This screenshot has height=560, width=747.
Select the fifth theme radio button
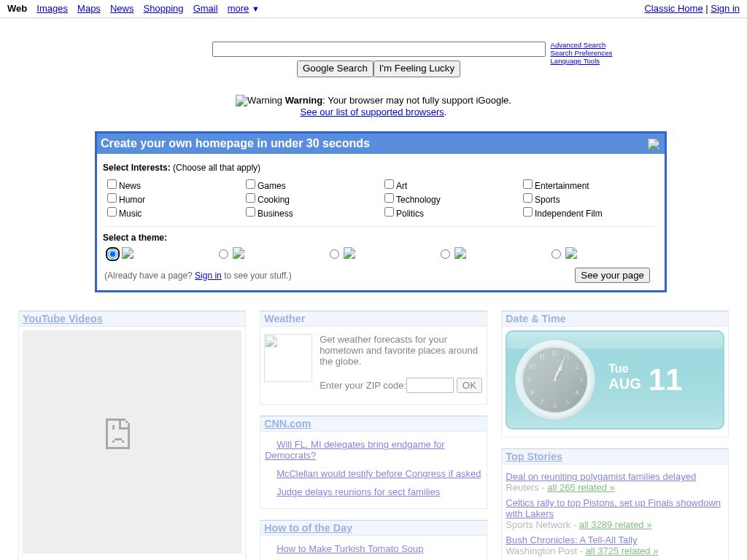(556, 254)
